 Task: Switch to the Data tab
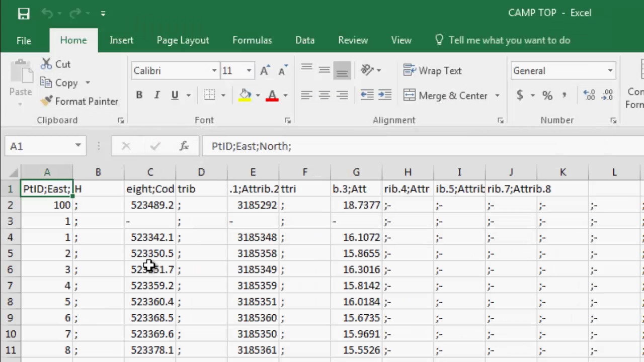305,40
